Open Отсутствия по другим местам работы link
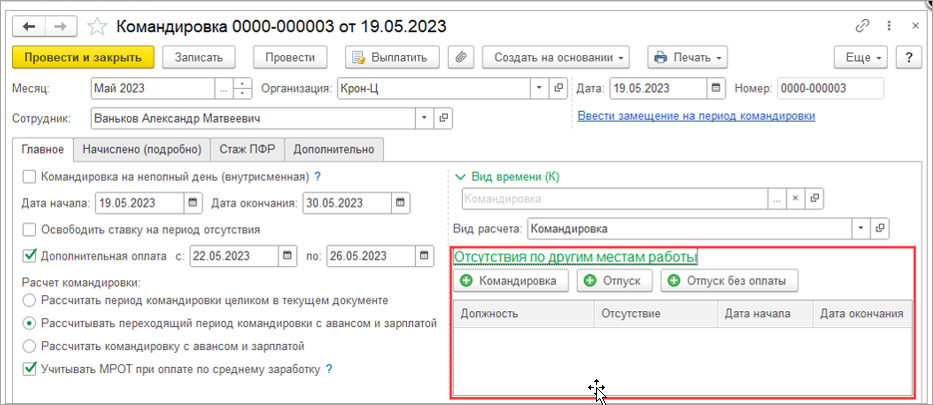This screenshot has height=405, width=933. pyautogui.click(x=575, y=258)
